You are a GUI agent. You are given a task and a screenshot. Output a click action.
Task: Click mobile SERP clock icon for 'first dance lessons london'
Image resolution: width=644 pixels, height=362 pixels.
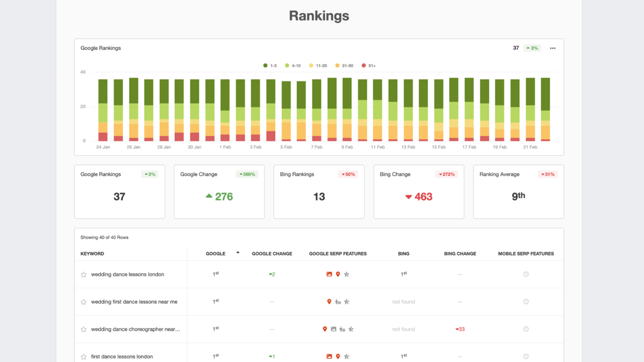[526, 357]
